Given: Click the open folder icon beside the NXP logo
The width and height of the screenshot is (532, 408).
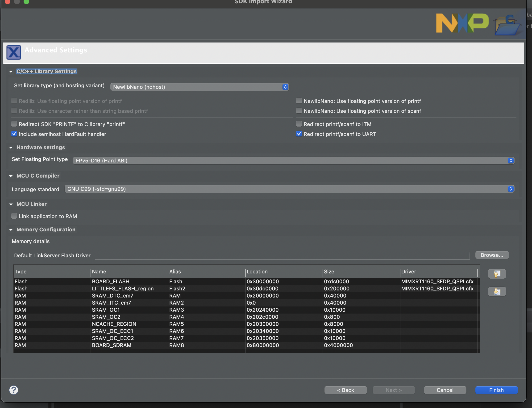Looking at the screenshot, I should [507, 24].
